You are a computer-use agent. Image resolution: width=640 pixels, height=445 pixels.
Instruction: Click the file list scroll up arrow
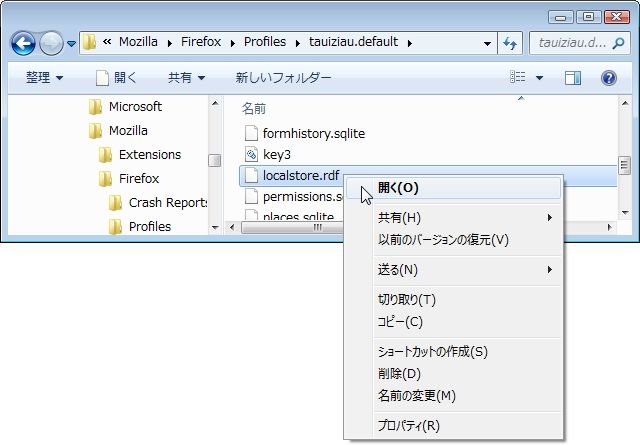625,103
